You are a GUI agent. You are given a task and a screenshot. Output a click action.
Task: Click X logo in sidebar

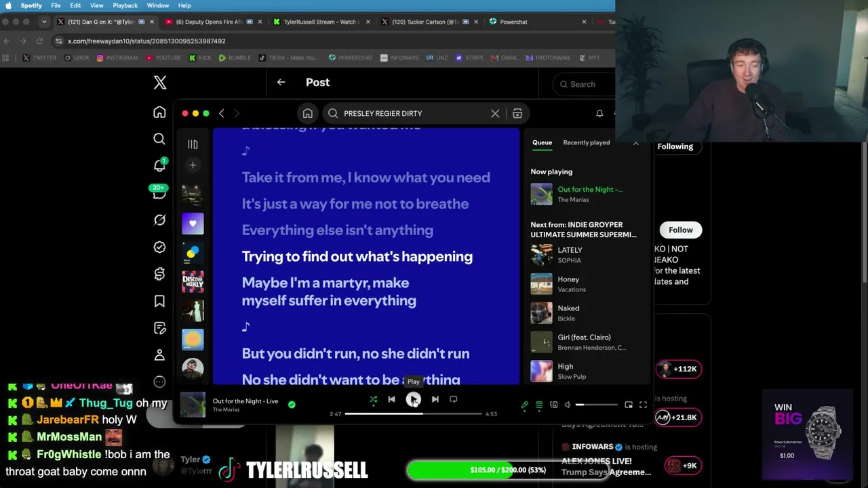159,83
